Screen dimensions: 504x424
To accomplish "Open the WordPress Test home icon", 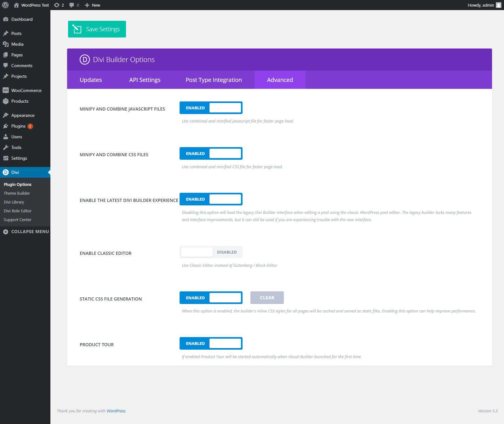I will point(16,5).
